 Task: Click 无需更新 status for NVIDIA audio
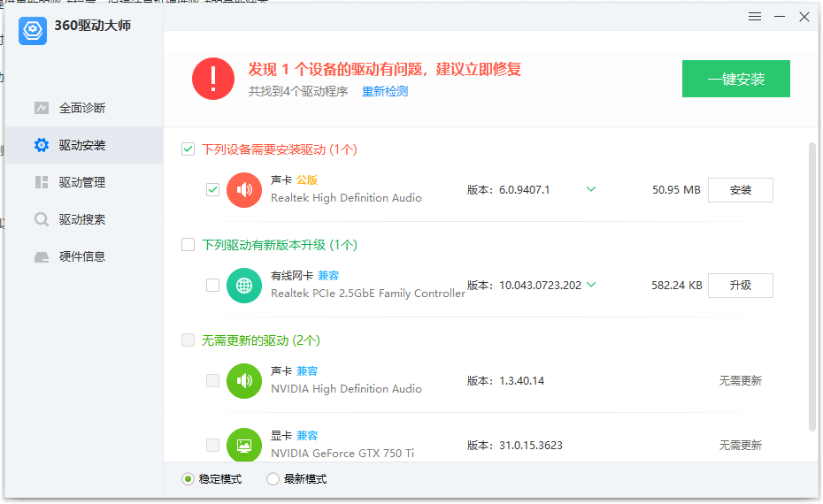pyautogui.click(x=740, y=381)
